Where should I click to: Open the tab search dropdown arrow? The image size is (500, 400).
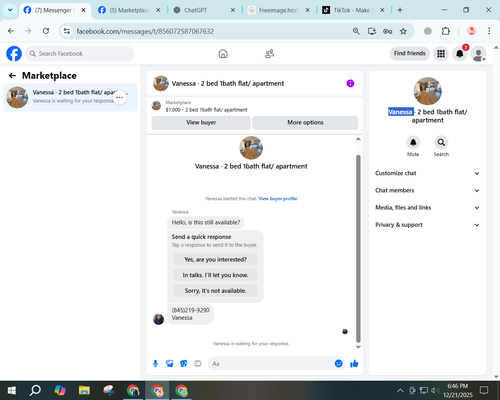click(x=10, y=10)
